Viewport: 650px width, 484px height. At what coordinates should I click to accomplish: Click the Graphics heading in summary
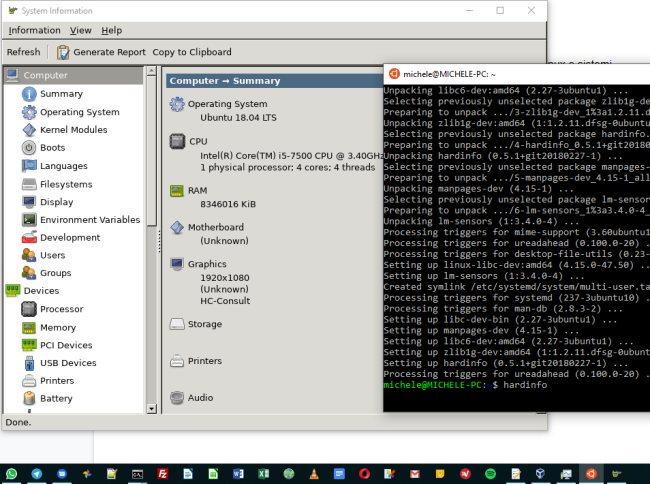coord(207,264)
